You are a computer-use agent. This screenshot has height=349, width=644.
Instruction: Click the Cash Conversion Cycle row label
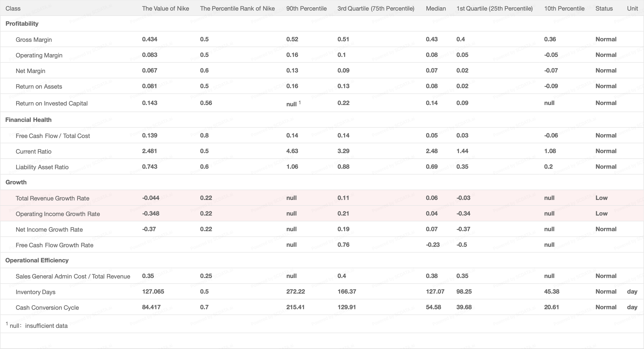tap(47, 308)
